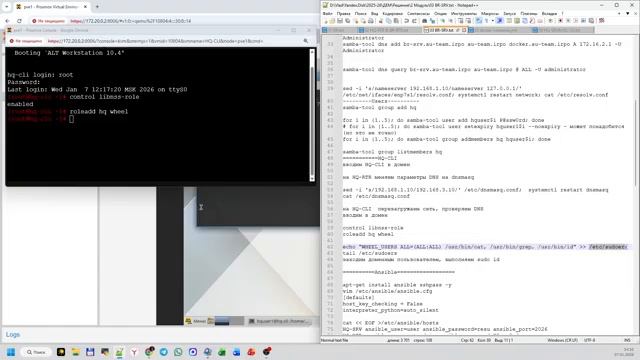The image size is (640, 360).
Task: Toggle file Monitoring (tail) toolbar icon
Action: (x=550, y=20)
